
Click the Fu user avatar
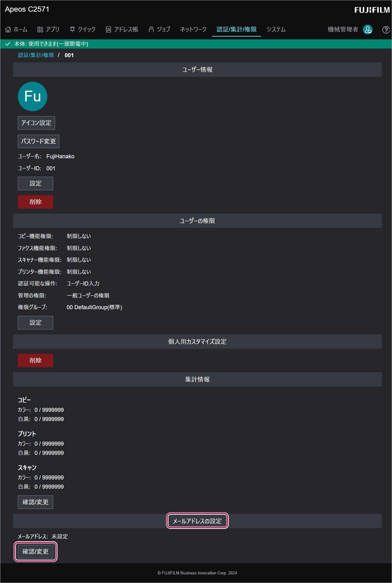33,97
